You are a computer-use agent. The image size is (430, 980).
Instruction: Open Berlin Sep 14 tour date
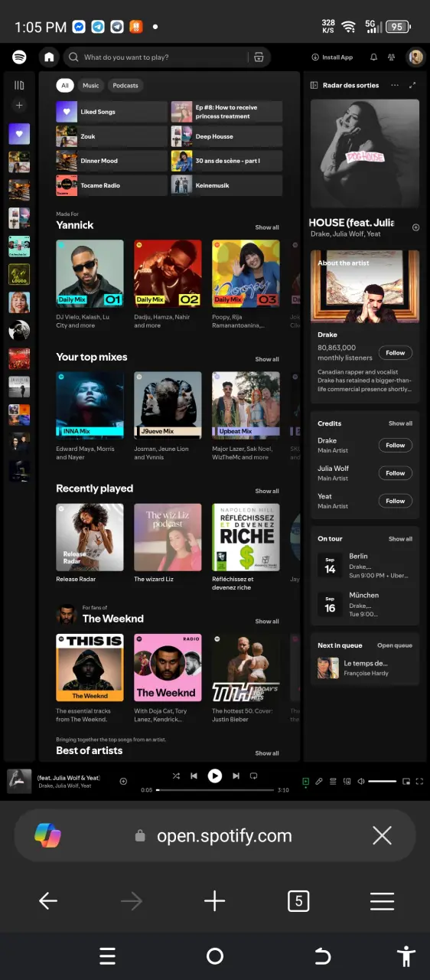365,565
